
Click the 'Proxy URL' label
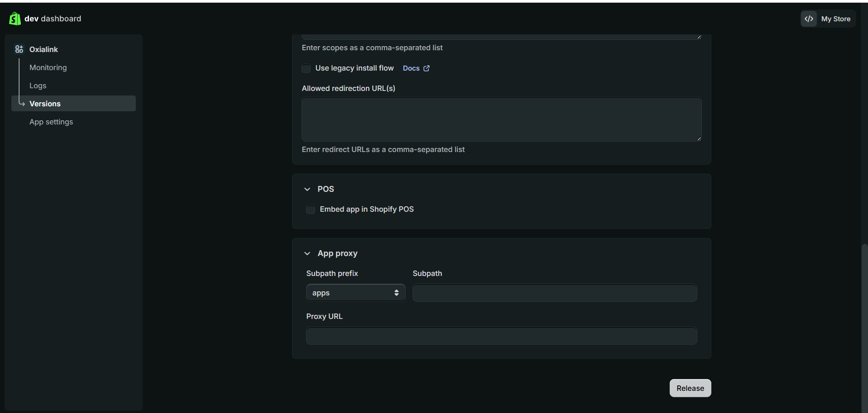[324, 316]
